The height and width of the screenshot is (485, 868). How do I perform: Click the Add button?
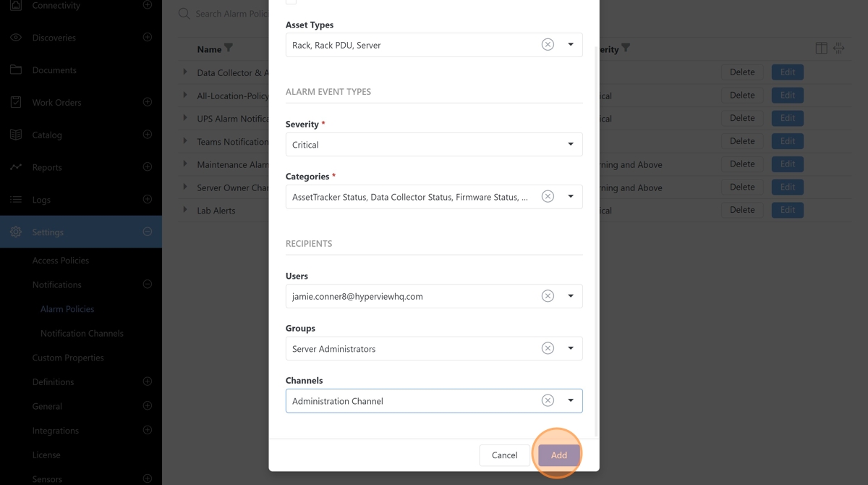(558, 455)
